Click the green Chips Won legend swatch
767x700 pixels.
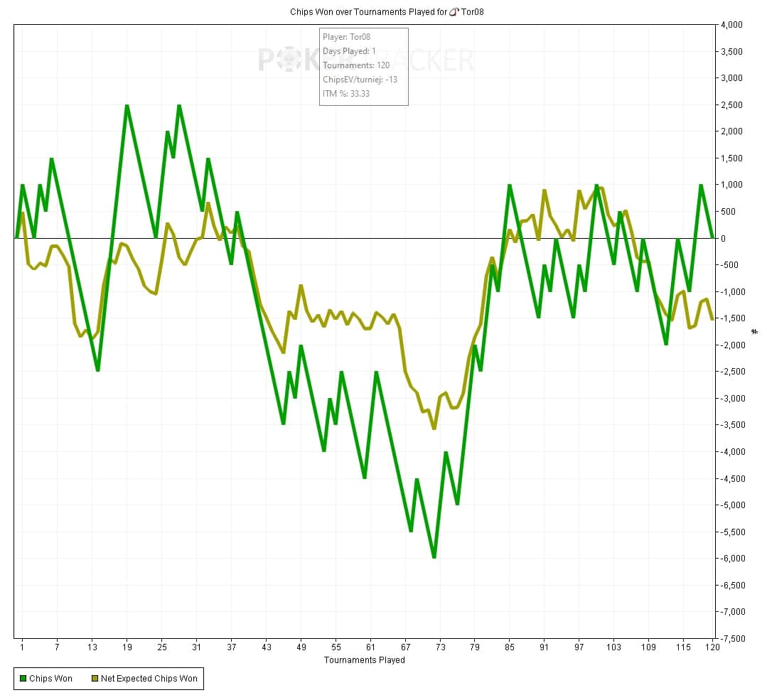[x=23, y=679]
